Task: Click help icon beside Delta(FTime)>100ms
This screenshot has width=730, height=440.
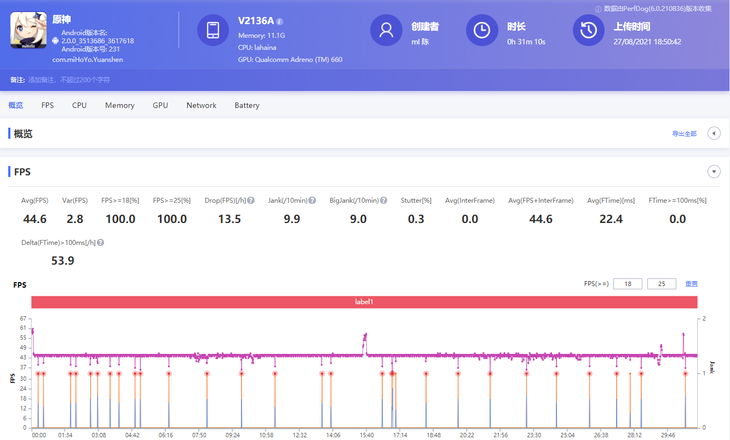Action: click(x=101, y=243)
